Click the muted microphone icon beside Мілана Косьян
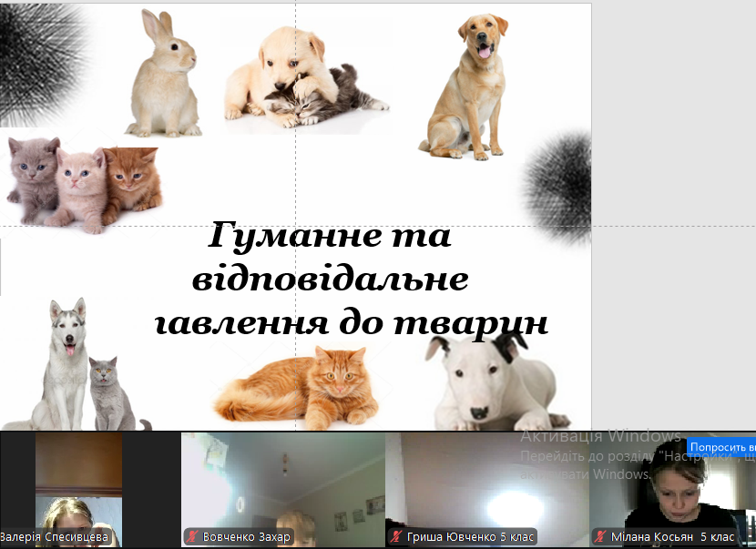Image resolution: width=756 pixels, height=549 pixels. point(600,537)
